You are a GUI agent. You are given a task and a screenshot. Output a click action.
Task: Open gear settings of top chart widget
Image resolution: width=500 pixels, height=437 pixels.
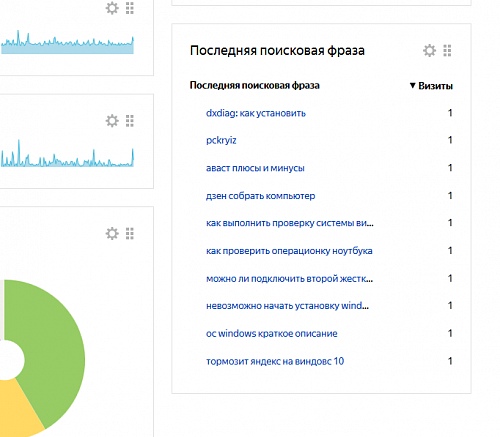[112, 8]
